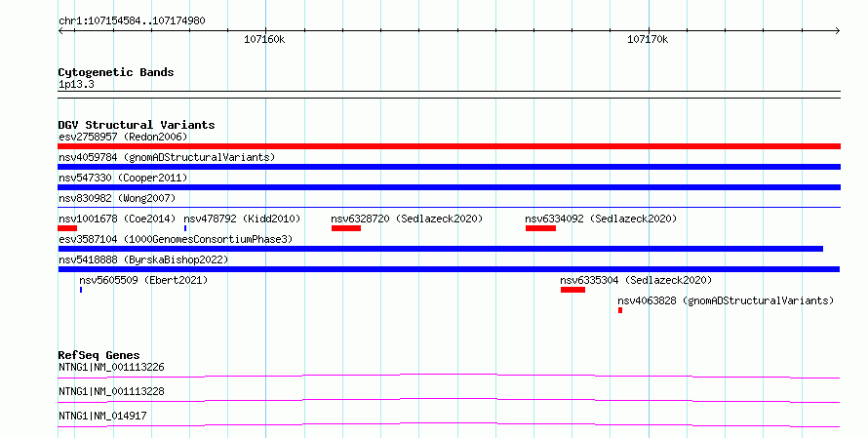The width and height of the screenshot is (868, 438).
Task: Click the nsv6328720 (Sedlazeck2020) red segment
Action: click(x=346, y=228)
